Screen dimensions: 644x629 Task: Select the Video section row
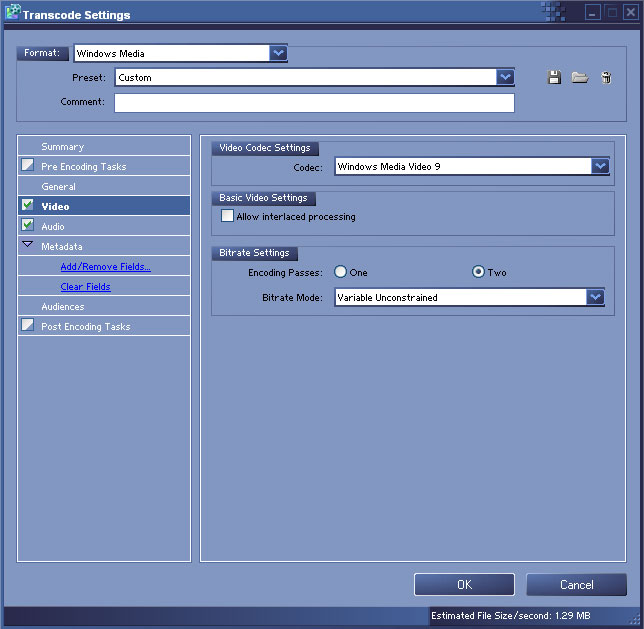[104, 206]
